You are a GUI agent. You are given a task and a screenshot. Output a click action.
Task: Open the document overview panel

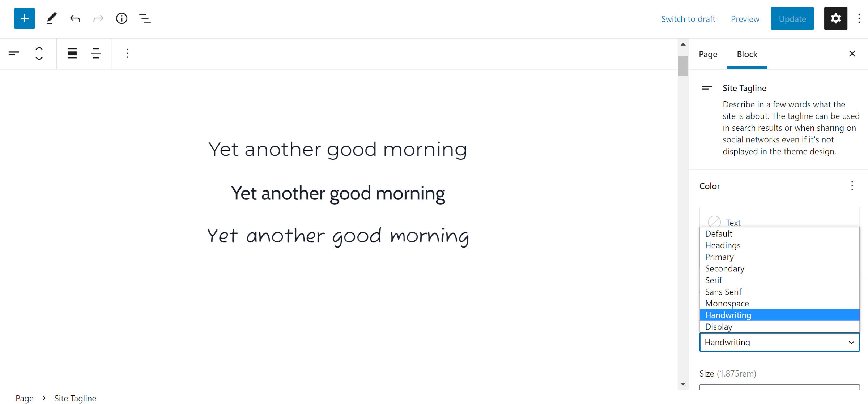tap(145, 18)
